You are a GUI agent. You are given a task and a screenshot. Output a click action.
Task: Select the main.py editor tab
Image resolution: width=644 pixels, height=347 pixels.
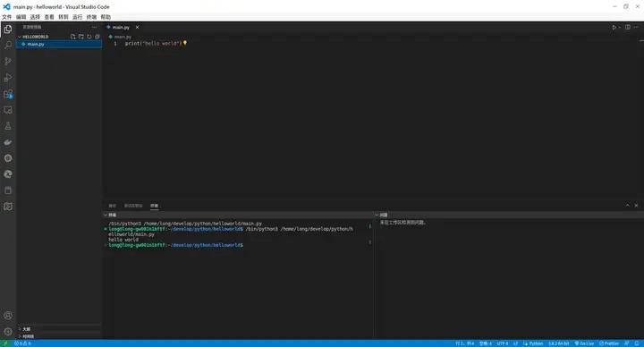point(122,27)
